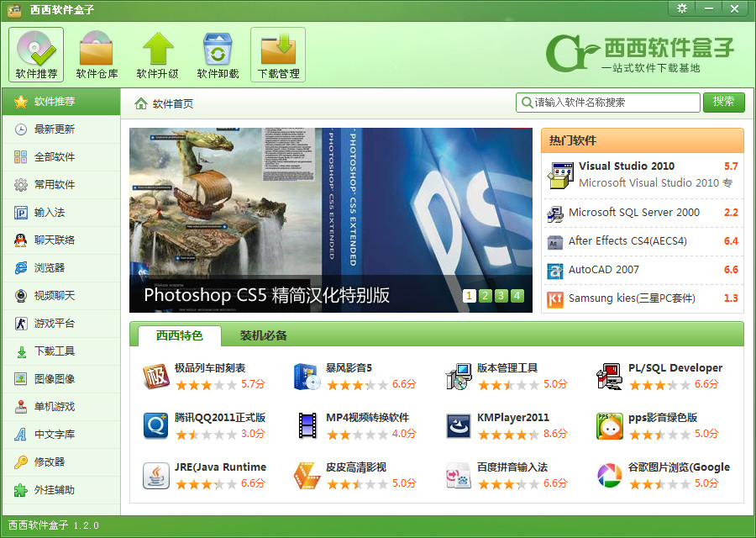
Task: Click the 谷歌图片浏览 Picasa icon
Action: pyautogui.click(x=610, y=476)
